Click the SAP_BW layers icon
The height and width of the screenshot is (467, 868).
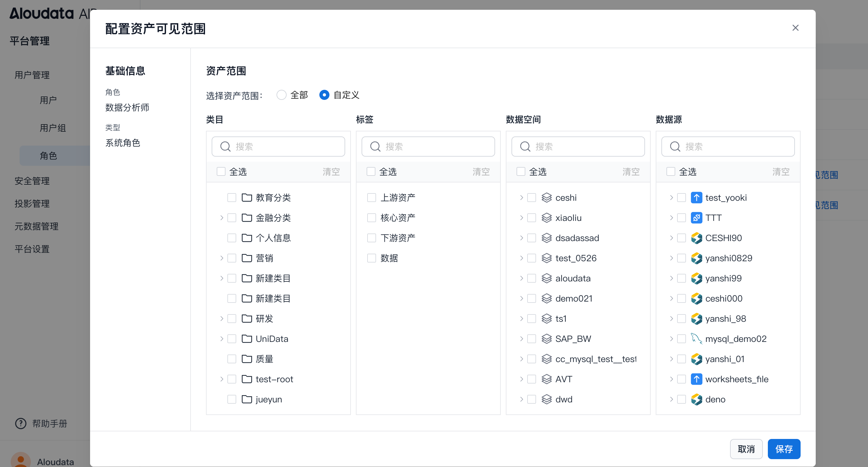point(546,338)
